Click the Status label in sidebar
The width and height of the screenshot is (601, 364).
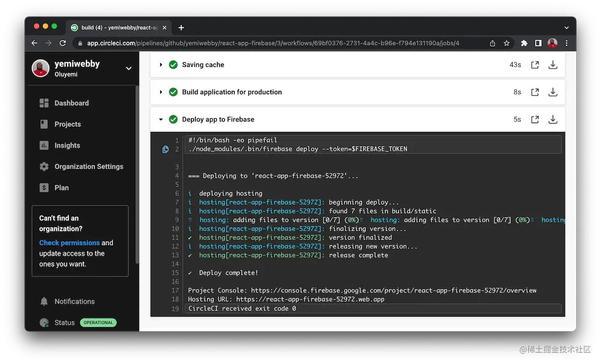(65, 323)
